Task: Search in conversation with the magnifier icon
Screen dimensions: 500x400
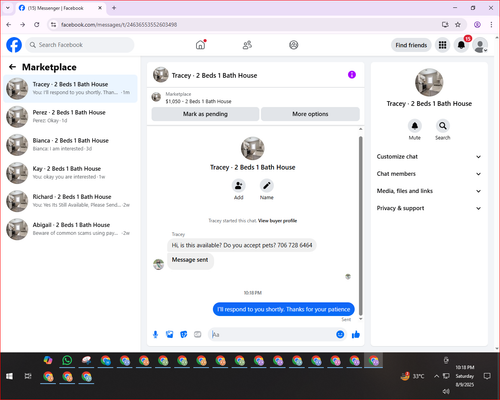Action: pyautogui.click(x=443, y=126)
